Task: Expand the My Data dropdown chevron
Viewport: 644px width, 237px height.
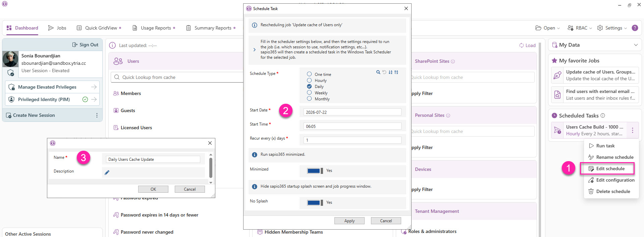Action: tap(636, 45)
